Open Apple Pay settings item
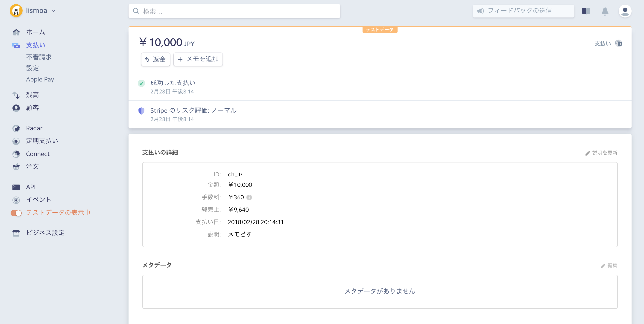644x324 pixels. point(40,79)
